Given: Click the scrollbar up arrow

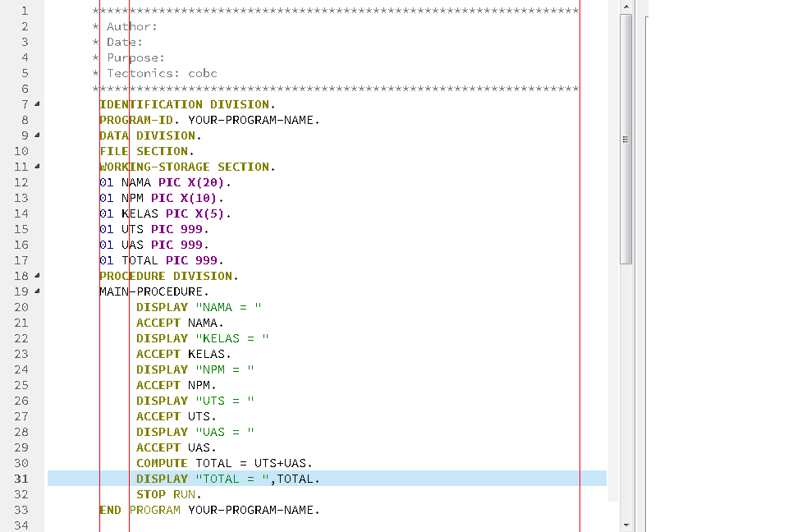Looking at the screenshot, I should pyautogui.click(x=625, y=7).
